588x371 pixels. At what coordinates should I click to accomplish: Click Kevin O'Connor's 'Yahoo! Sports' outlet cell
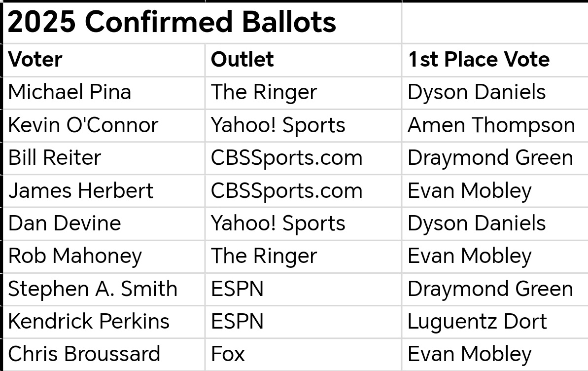pos(303,125)
